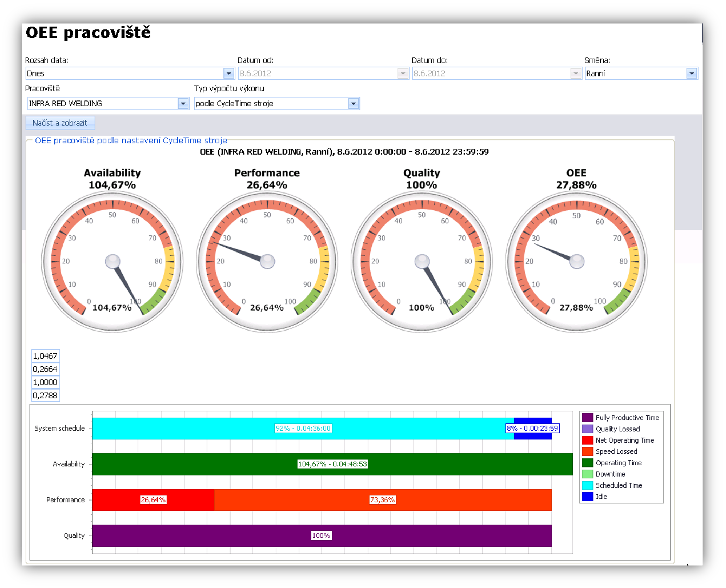Viewport: 726px width, 588px height.
Task: Expand the Typ výpočtu výkonu dropdown
Action: (x=354, y=104)
